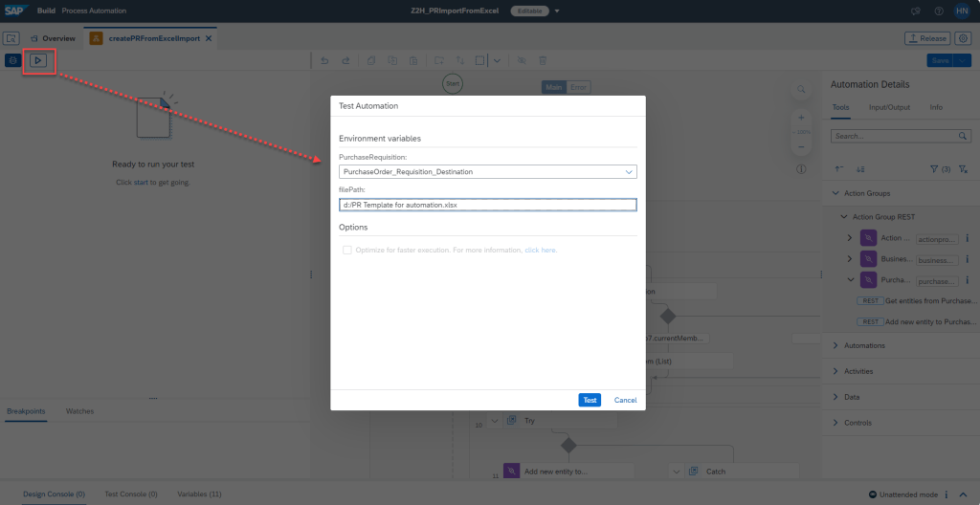Open the Save button dropdown arrow
The height and width of the screenshot is (505, 980).
[964, 60]
